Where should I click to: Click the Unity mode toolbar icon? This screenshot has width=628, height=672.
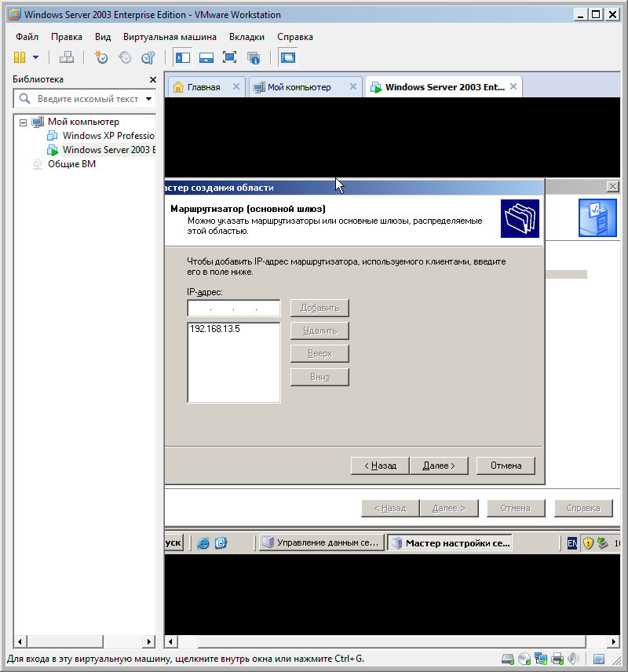[254, 57]
